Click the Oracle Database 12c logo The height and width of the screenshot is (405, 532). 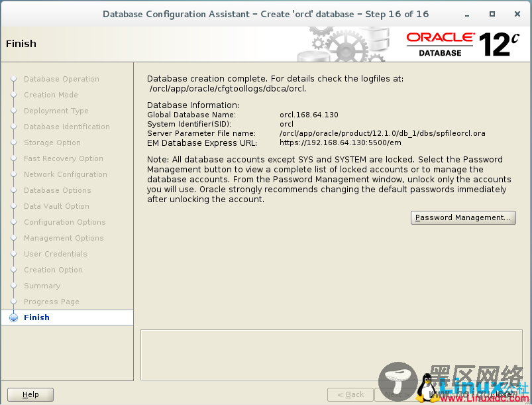coord(463,44)
